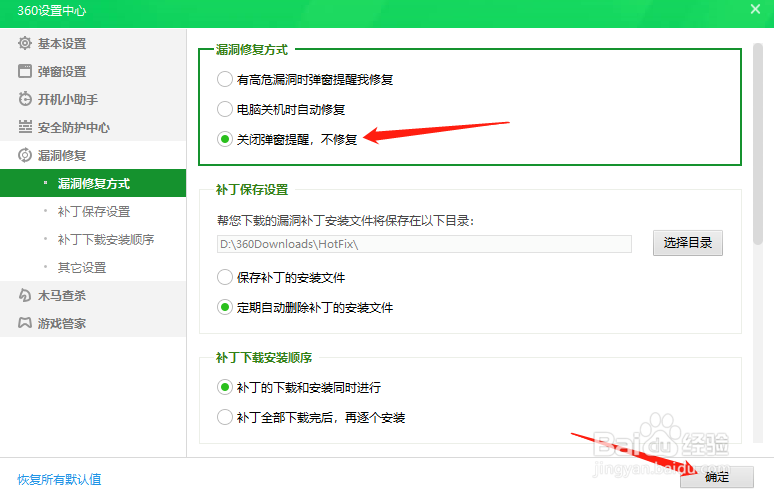
Task: Click the trojan-scan icon beside 木马查杀
Action: (25, 295)
